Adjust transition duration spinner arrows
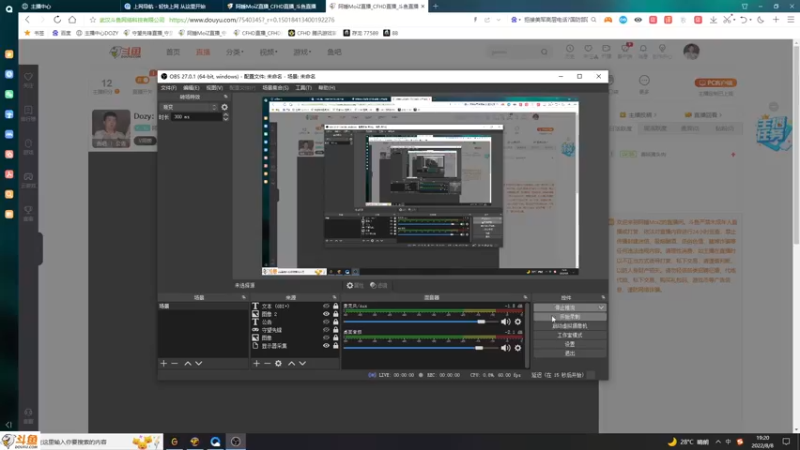Viewport: 800px width, 450px height. coord(226,117)
